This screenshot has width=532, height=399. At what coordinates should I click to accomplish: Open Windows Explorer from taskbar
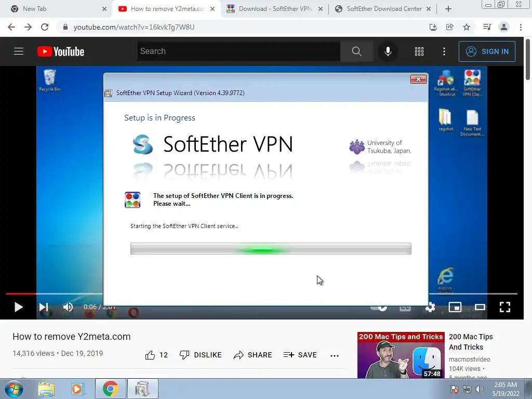click(x=46, y=389)
